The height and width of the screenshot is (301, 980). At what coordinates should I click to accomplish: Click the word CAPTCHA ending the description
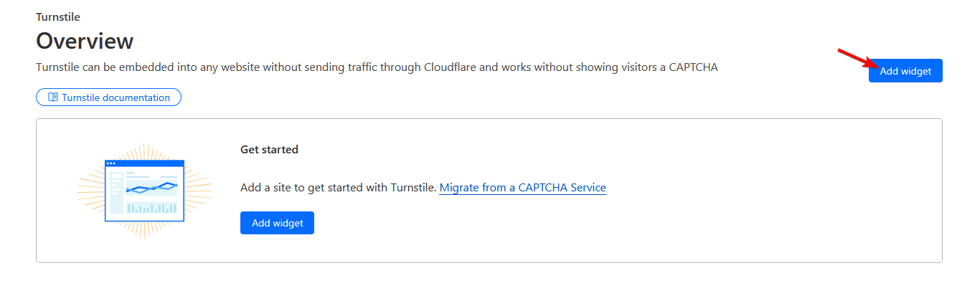(693, 67)
